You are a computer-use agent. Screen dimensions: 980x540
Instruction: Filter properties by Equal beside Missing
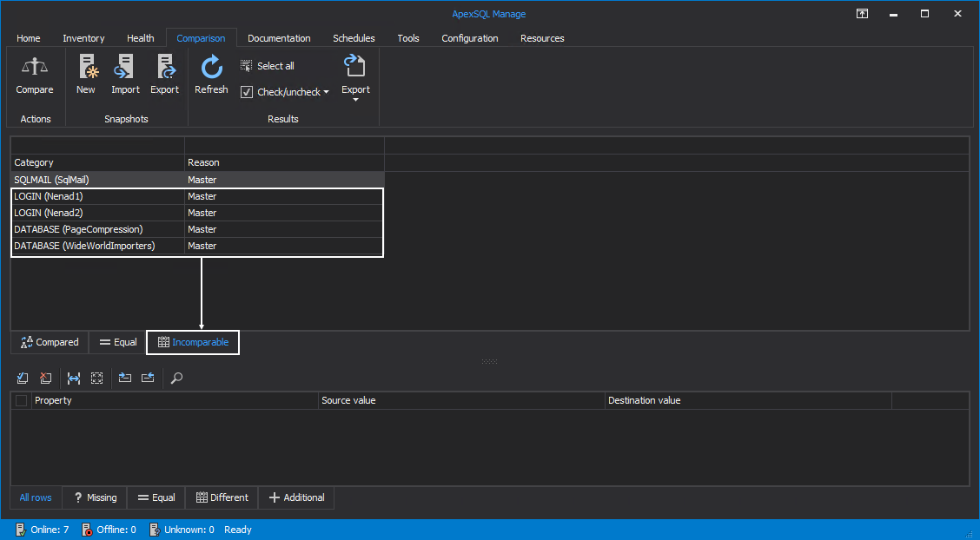click(156, 497)
